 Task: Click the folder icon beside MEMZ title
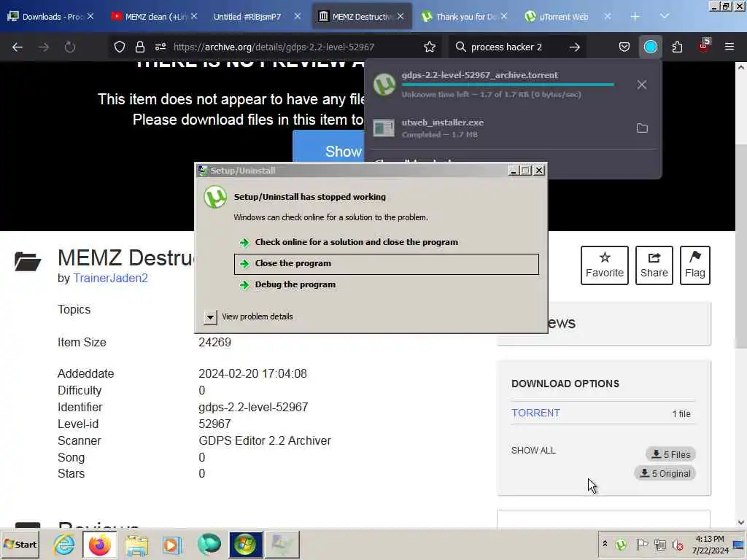point(28,262)
